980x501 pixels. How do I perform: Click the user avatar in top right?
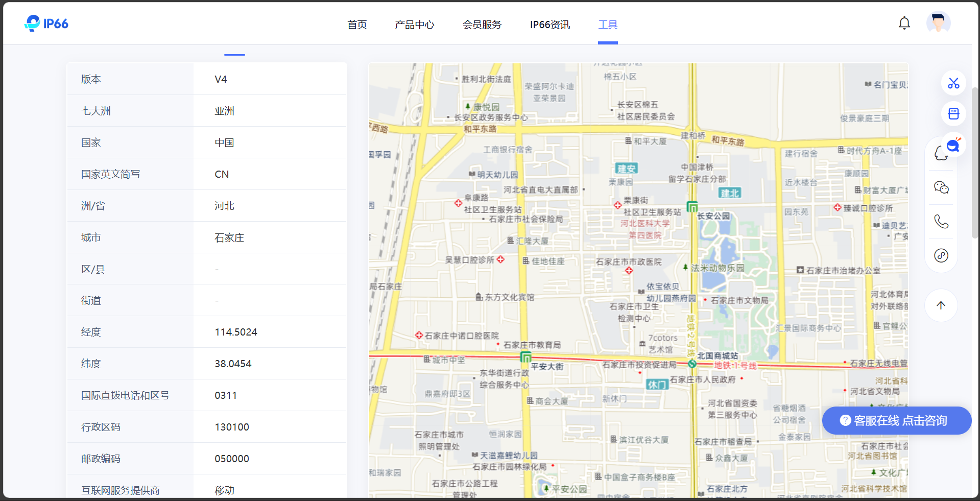tap(939, 22)
